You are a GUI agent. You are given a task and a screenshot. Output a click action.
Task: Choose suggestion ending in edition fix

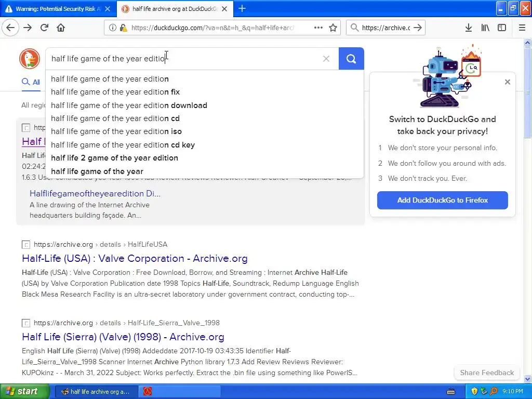[x=115, y=92]
